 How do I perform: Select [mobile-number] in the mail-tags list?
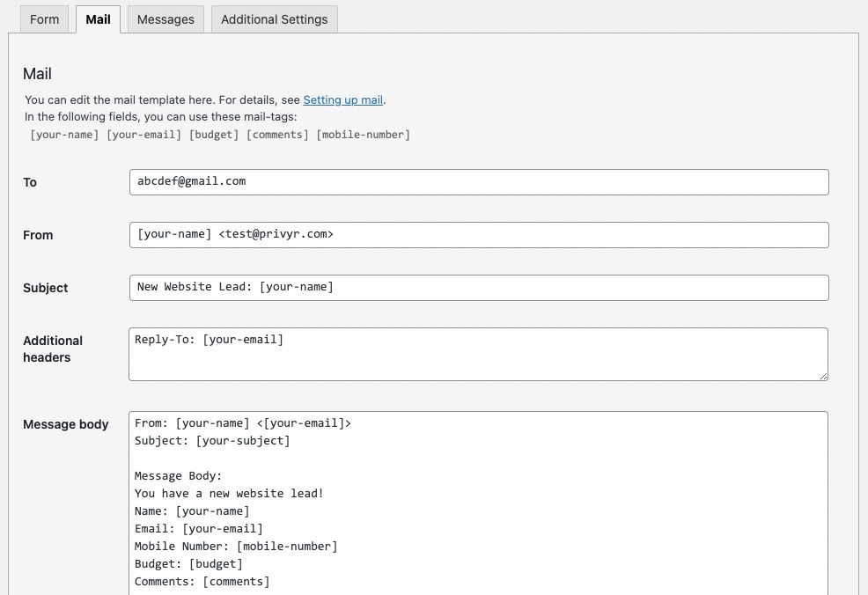(363, 135)
